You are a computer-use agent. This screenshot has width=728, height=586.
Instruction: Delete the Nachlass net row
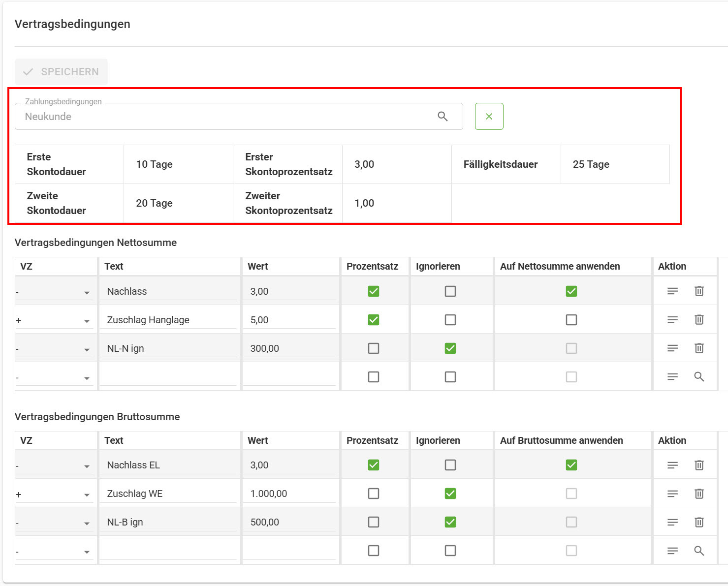[x=699, y=291]
